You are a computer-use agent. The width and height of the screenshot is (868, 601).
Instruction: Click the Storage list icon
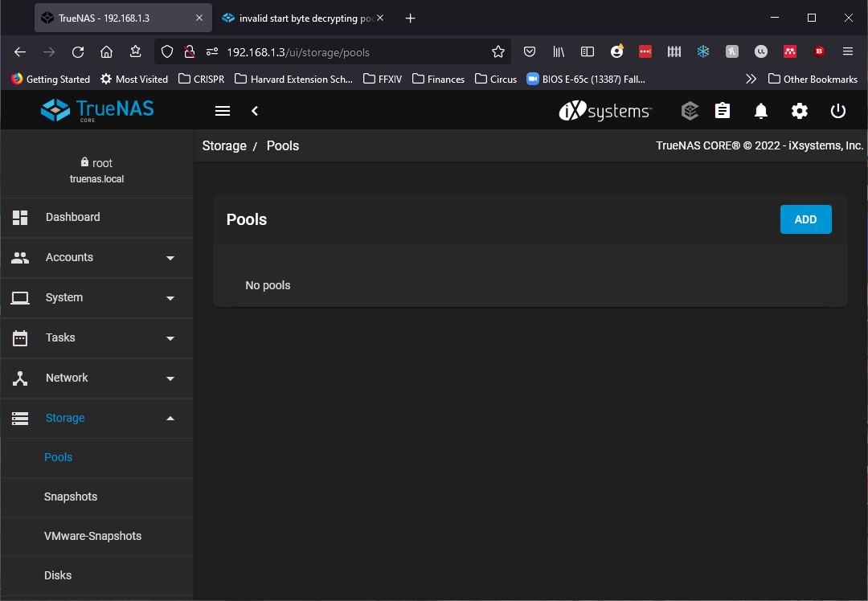(20, 419)
